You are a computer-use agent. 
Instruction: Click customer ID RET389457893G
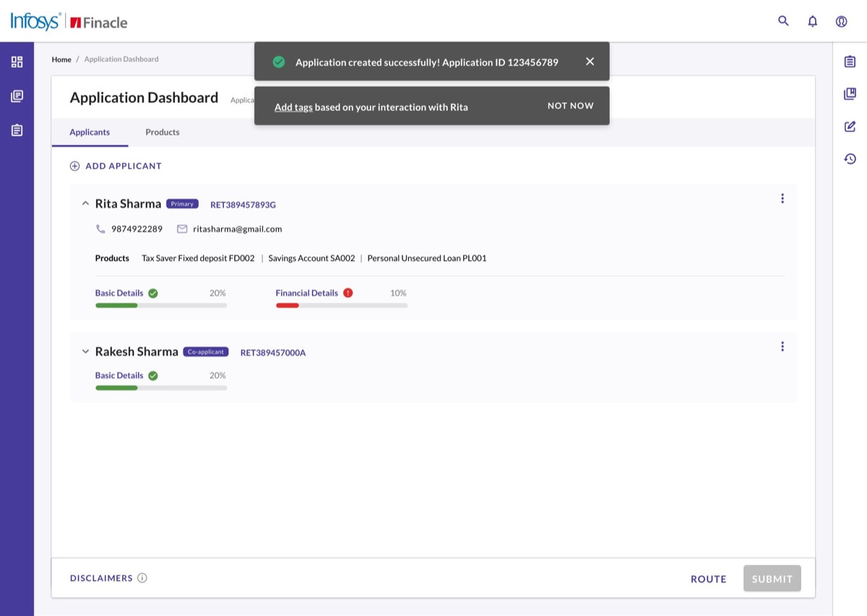tap(243, 205)
